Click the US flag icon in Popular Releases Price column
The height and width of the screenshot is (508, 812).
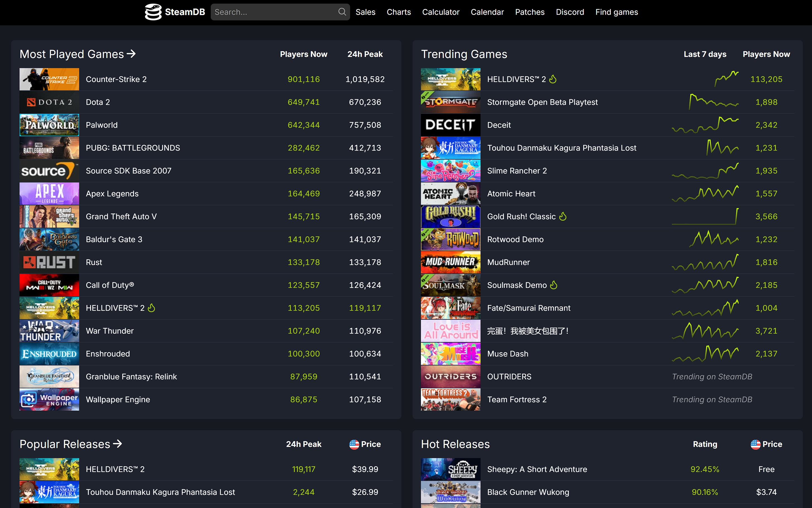354,444
